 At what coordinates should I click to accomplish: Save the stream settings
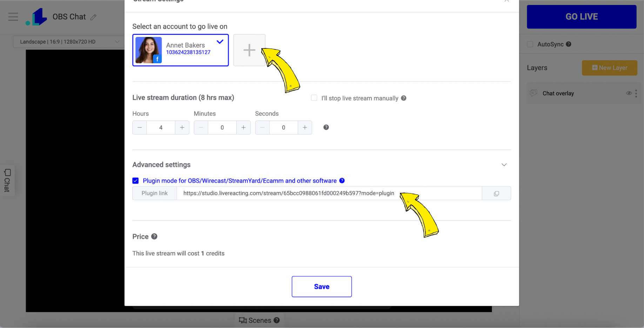[322, 287]
